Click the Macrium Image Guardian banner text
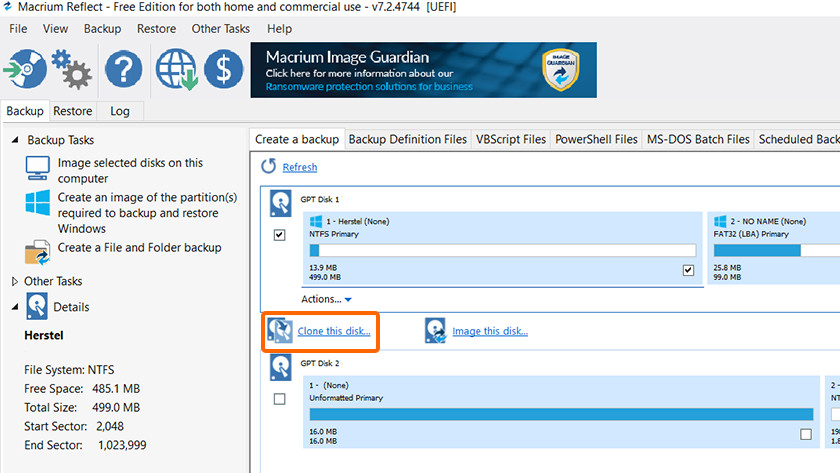This screenshot has height=473, width=840. click(x=347, y=57)
